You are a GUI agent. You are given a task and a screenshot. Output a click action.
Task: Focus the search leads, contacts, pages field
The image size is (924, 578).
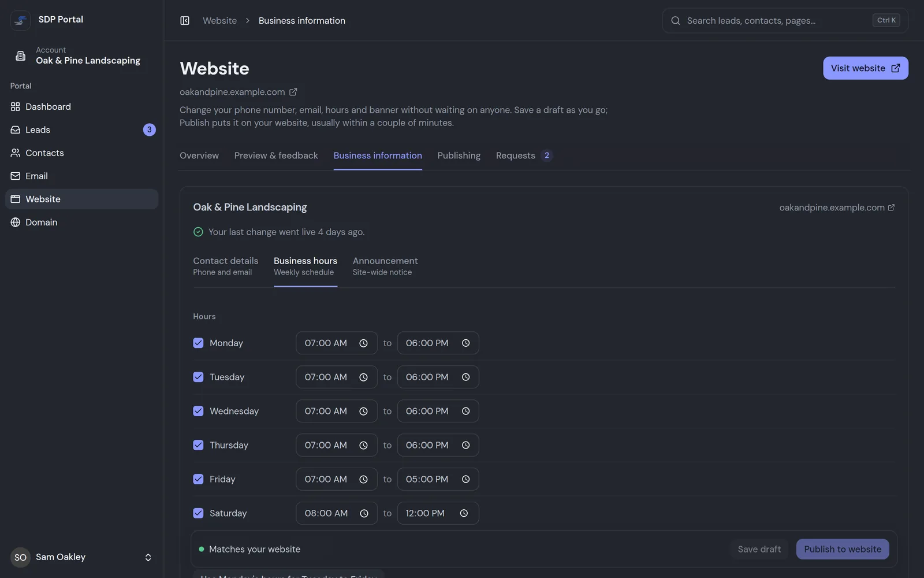tap(785, 21)
